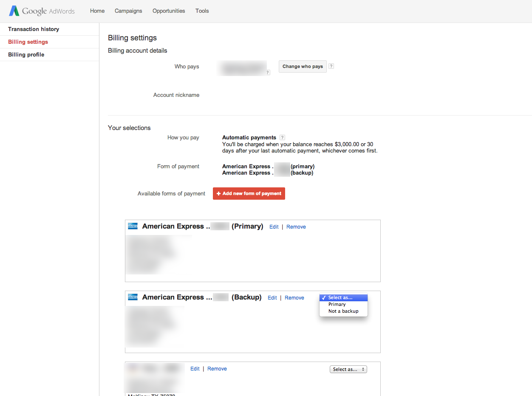Image resolution: width=532 pixels, height=396 pixels.
Task: Remove the Primary American Express card
Action: (x=296, y=227)
